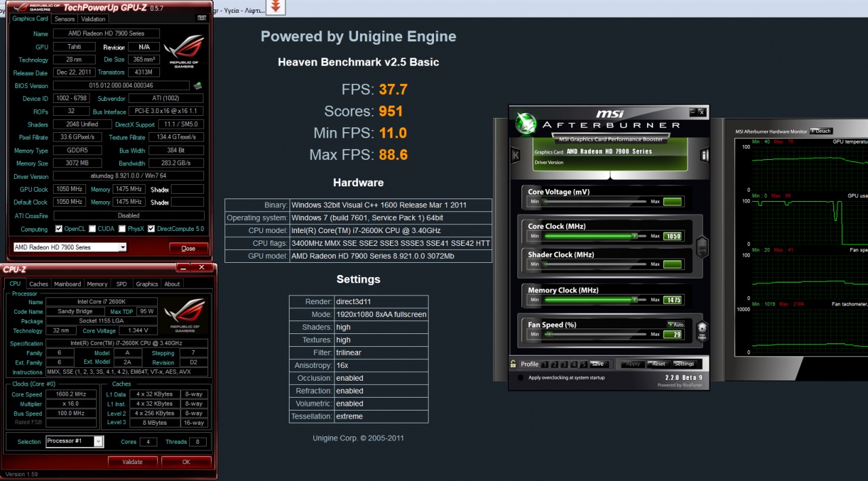Toggle the clock Link button in Afterburner

point(703,247)
